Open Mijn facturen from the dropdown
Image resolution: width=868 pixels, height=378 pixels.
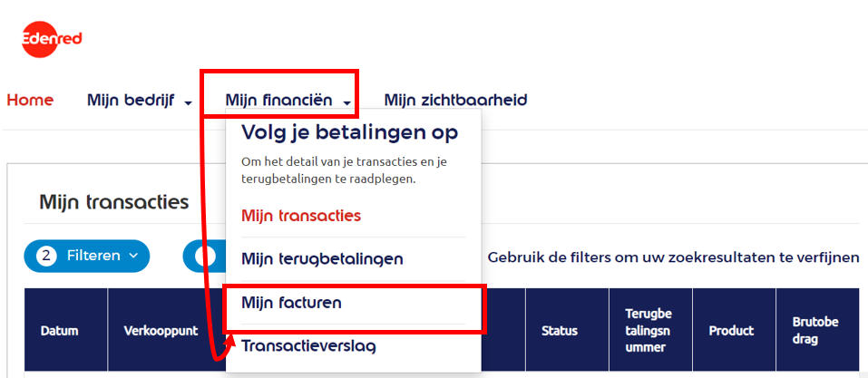coord(291,303)
